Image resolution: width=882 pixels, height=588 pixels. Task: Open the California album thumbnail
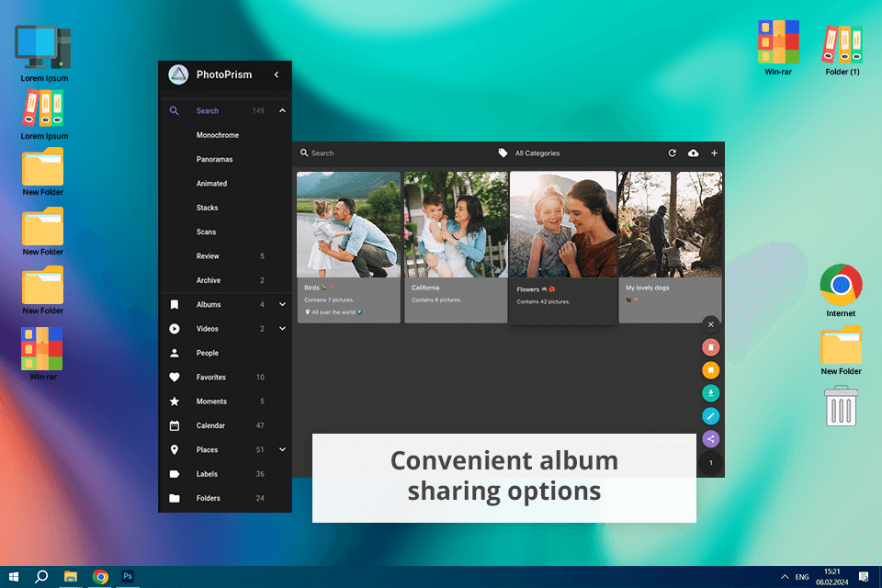click(x=456, y=224)
